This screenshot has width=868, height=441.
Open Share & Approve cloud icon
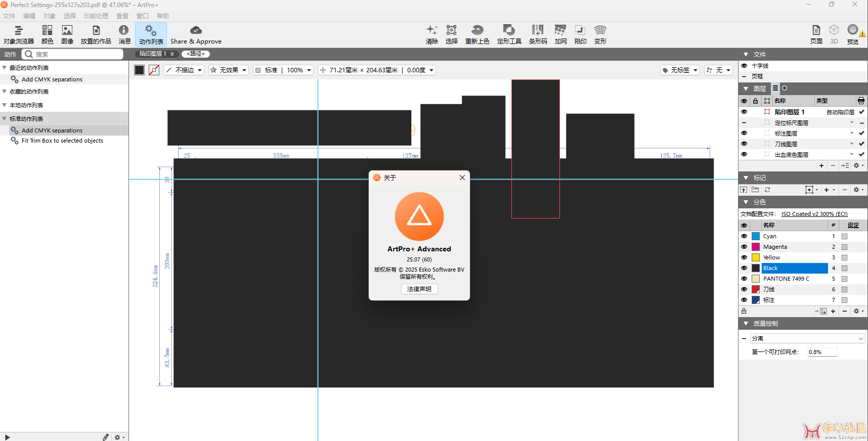click(196, 34)
